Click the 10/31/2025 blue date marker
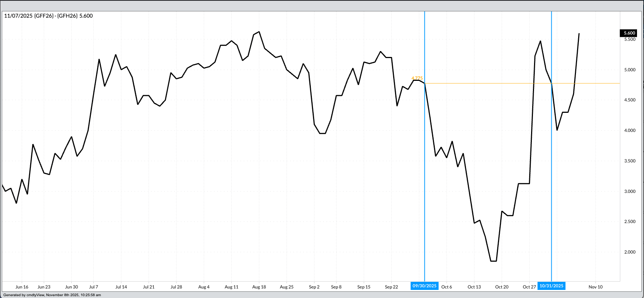The width and height of the screenshot is (644, 298). pyautogui.click(x=551, y=286)
